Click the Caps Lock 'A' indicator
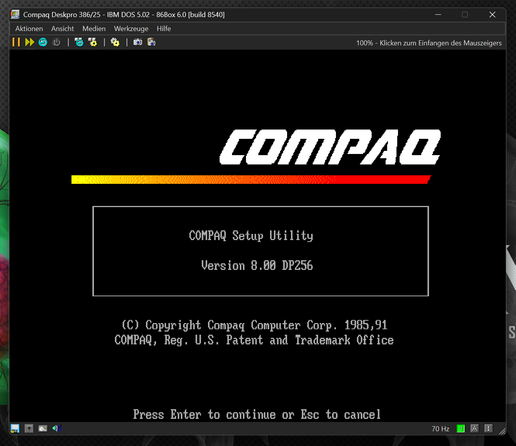 click(x=474, y=428)
